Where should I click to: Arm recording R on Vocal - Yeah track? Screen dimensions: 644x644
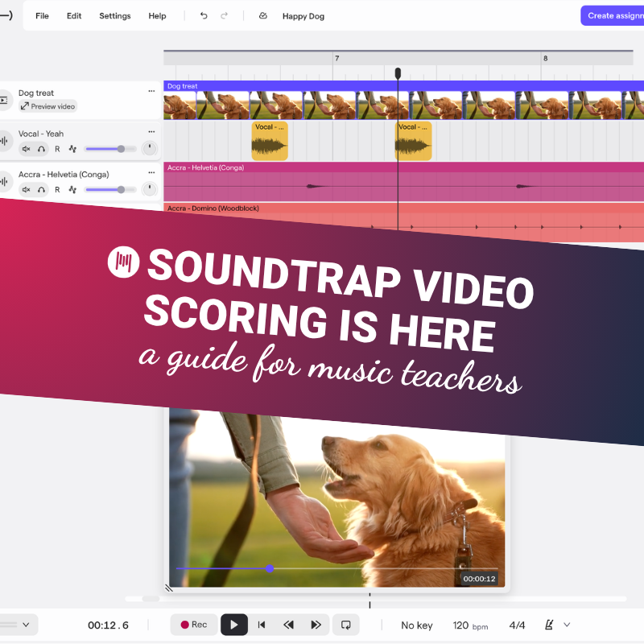[x=57, y=149]
